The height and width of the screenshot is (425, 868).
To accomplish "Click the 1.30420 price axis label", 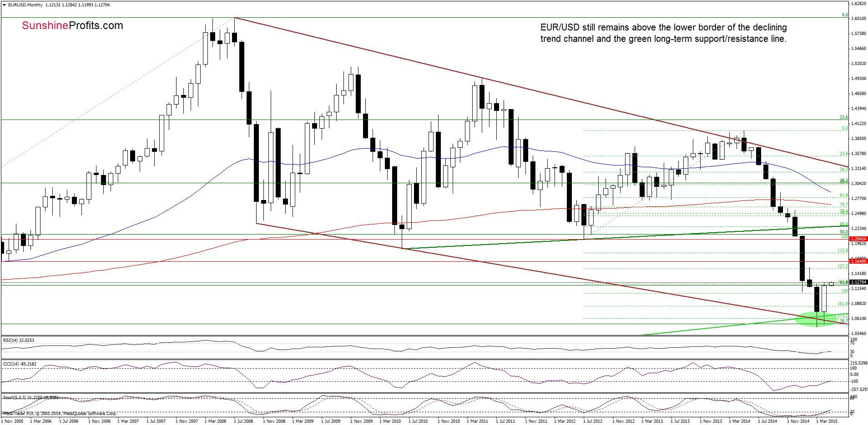I will click(858, 184).
